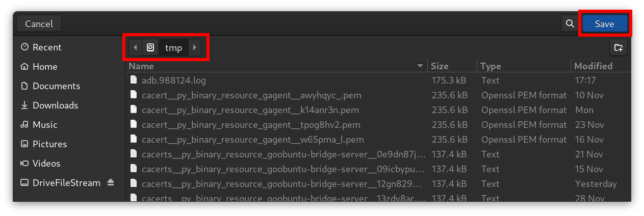
Task: Create a new folder with the folder icon
Action: click(618, 47)
